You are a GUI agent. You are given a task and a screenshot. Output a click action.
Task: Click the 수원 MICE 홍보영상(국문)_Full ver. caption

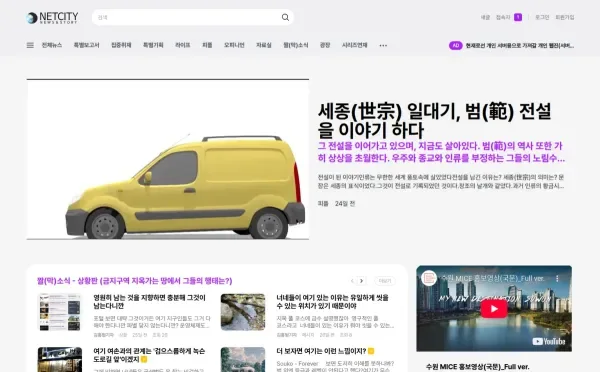coord(478,367)
